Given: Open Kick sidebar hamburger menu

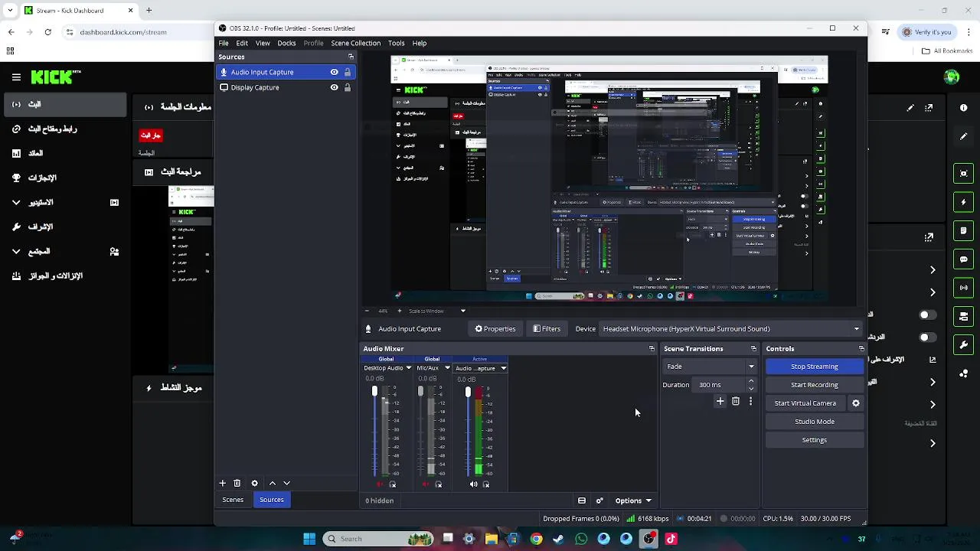Looking at the screenshot, I should pos(16,77).
